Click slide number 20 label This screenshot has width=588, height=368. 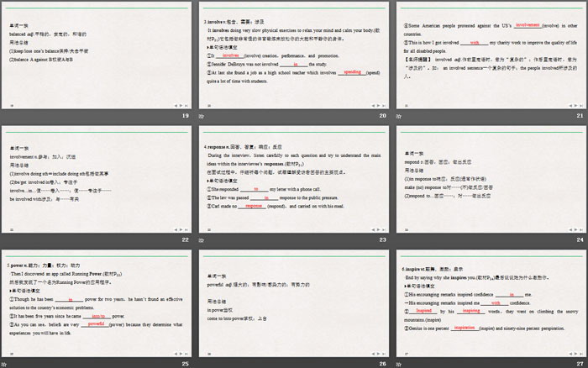point(382,116)
